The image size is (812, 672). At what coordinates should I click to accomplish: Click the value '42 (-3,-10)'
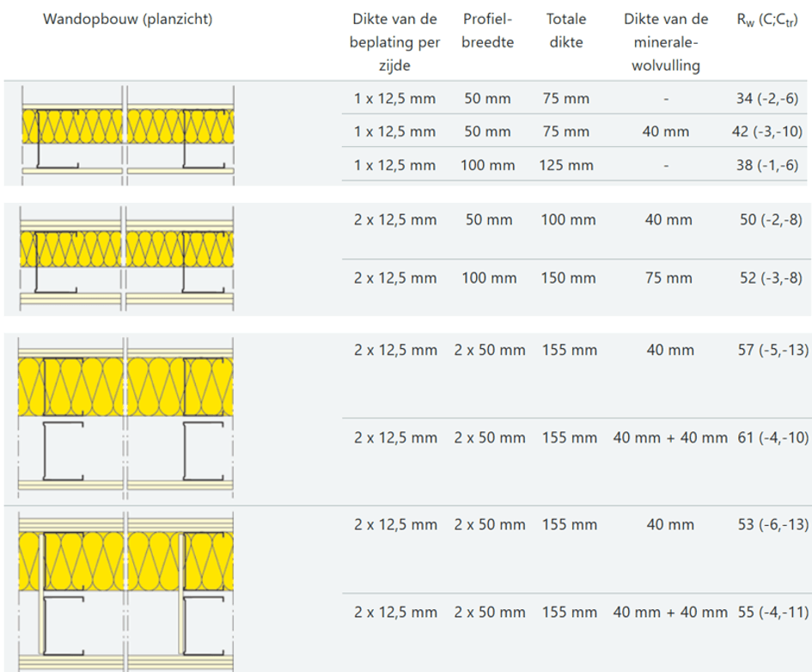[767, 131]
